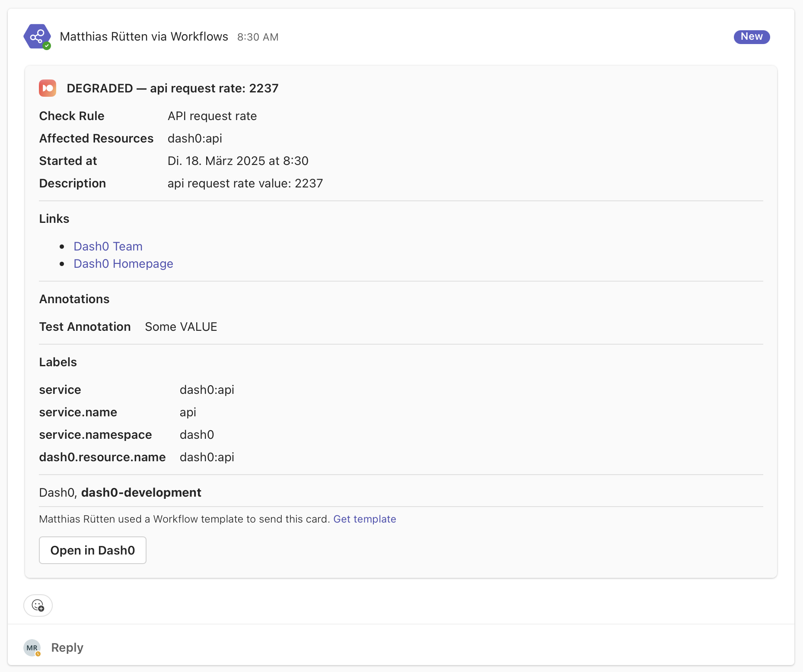
Task: Click the Started at date value
Action: point(238,161)
